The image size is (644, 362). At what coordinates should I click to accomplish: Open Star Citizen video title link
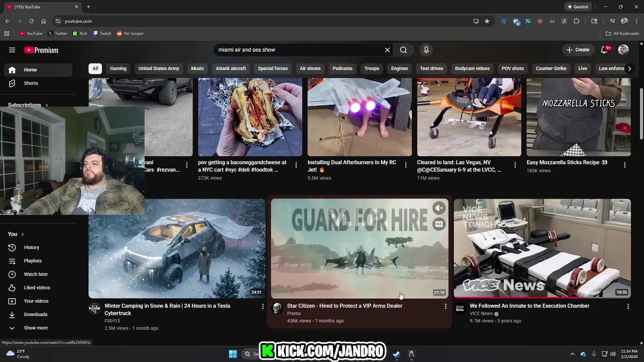click(x=345, y=306)
